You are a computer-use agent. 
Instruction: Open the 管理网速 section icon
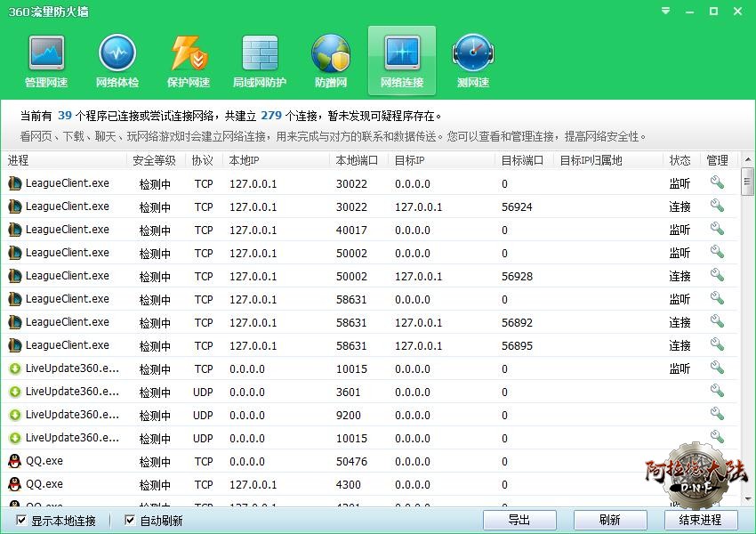click(46, 54)
